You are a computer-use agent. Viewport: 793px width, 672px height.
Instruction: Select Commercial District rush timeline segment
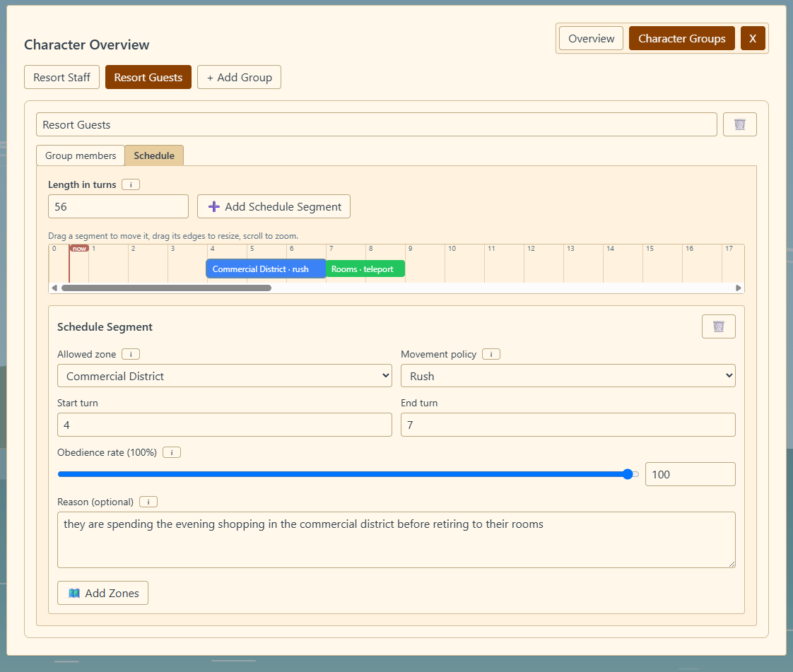[x=266, y=269]
